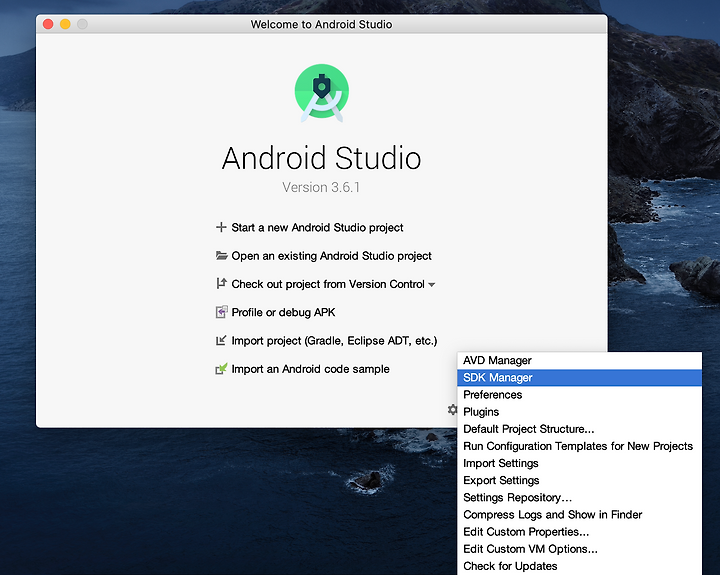Expand the Version Control dropdown arrow
720x575 pixels.
pyautogui.click(x=432, y=285)
